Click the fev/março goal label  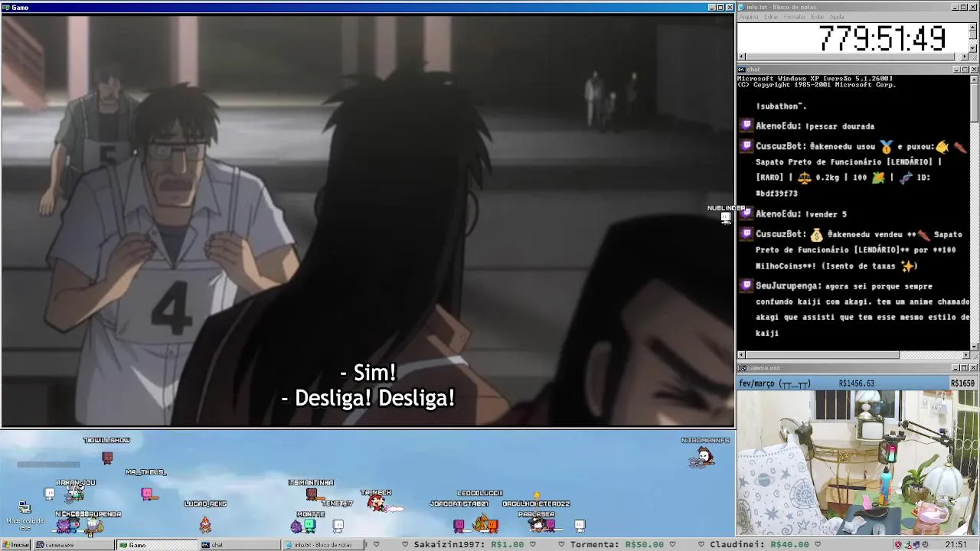[775, 383]
